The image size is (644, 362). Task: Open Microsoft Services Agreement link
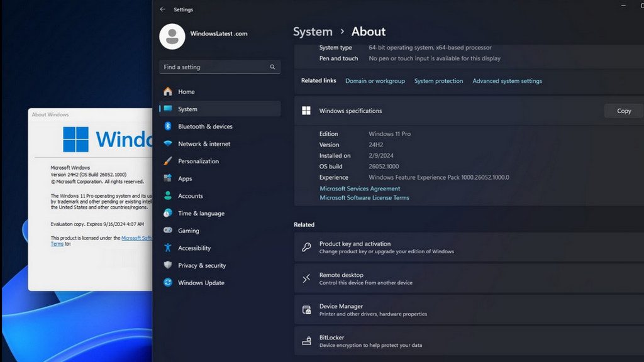360,189
